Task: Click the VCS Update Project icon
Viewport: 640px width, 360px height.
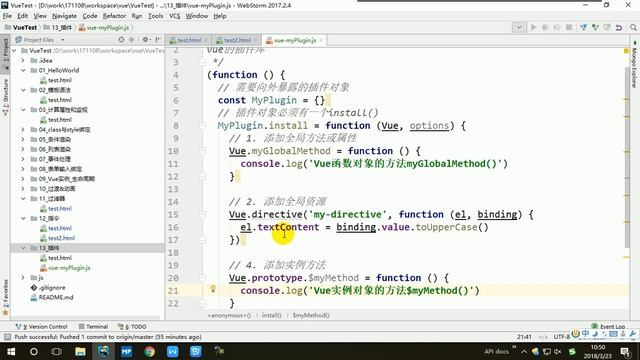Action: [x=584, y=27]
